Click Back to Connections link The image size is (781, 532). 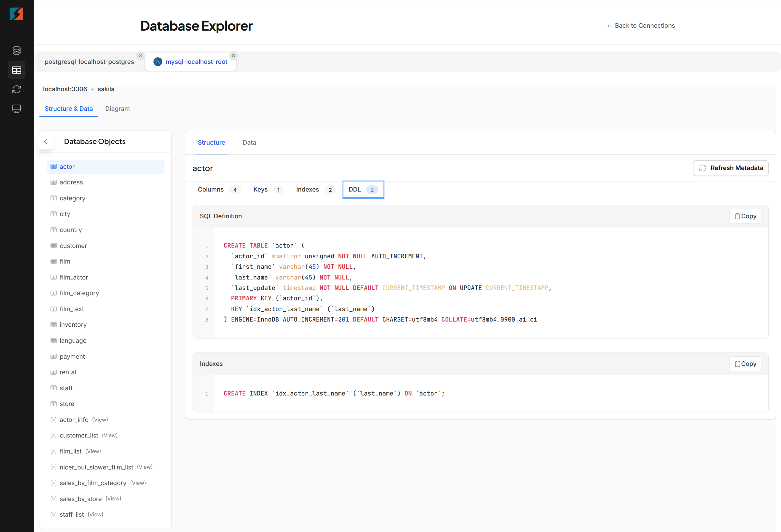pos(641,25)
